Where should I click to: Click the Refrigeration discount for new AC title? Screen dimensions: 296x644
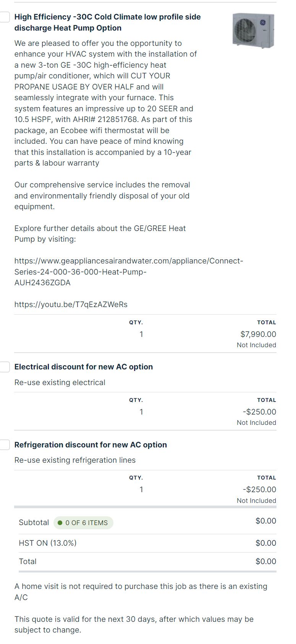tap(91, 445)
